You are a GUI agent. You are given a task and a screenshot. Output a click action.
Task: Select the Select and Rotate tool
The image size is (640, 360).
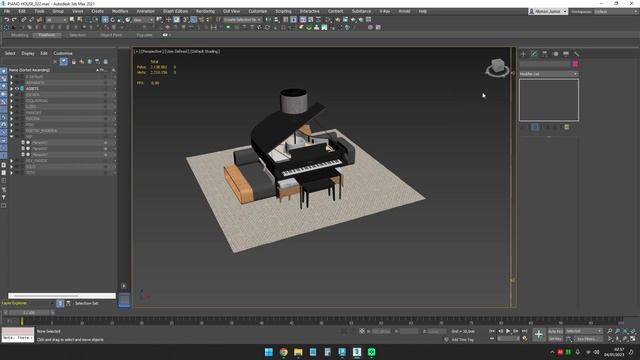(x=113, y=20)
